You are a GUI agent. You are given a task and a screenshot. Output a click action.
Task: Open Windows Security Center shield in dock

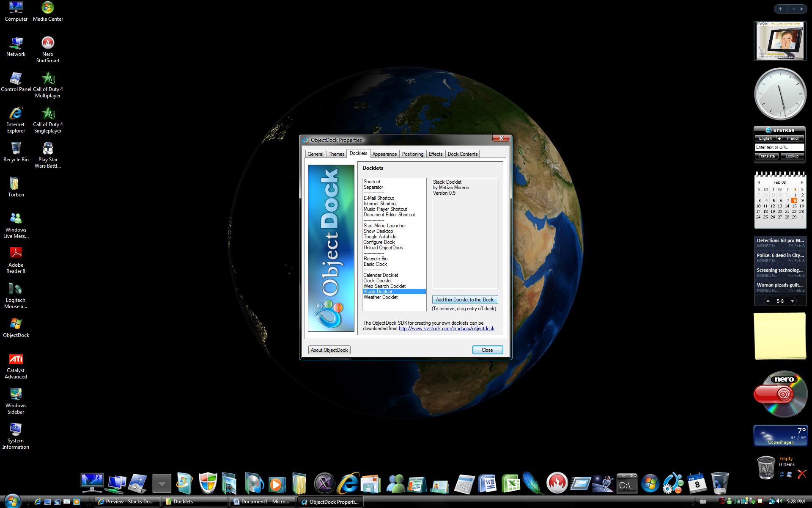click(208, 483)
